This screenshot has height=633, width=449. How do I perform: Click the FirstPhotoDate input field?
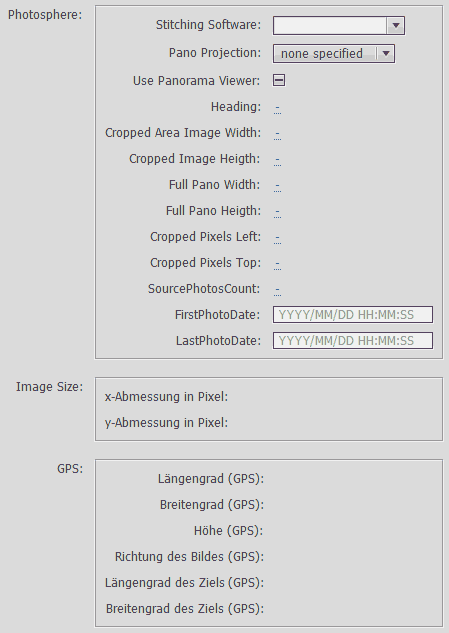pyautogui.click(x=353, y=314)
